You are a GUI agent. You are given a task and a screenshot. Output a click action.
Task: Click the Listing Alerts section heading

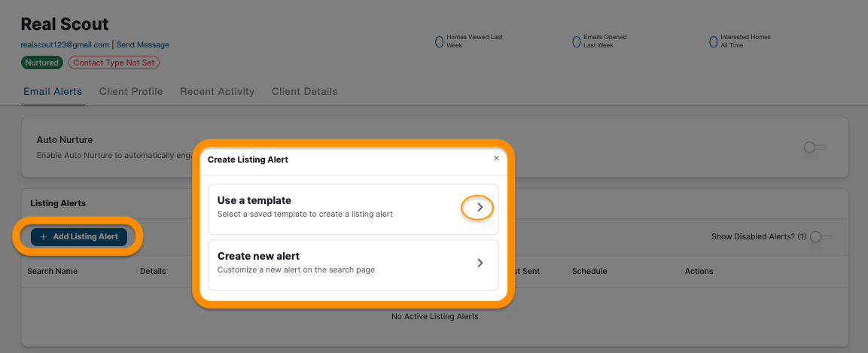tap(58, 203)
